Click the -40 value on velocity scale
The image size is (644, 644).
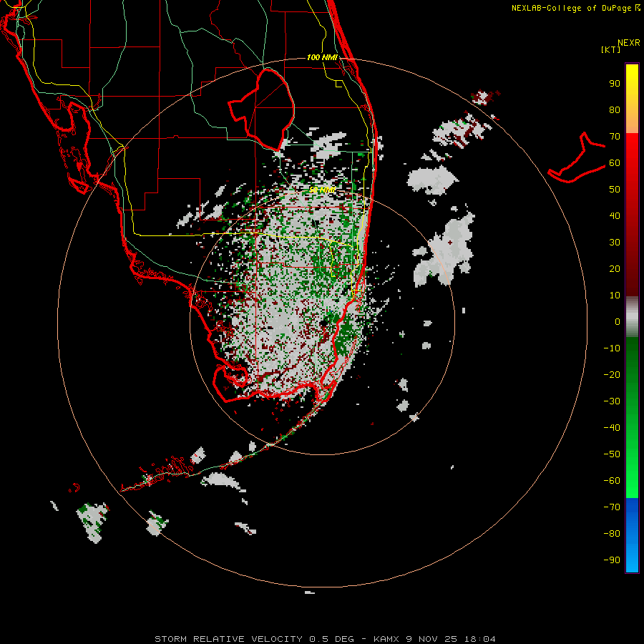[612, 428]
